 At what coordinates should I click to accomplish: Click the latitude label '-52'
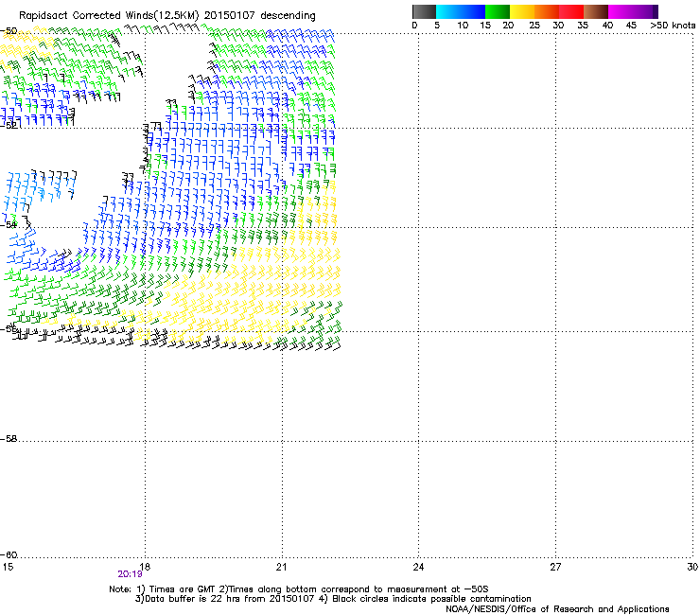coord(9,126)
